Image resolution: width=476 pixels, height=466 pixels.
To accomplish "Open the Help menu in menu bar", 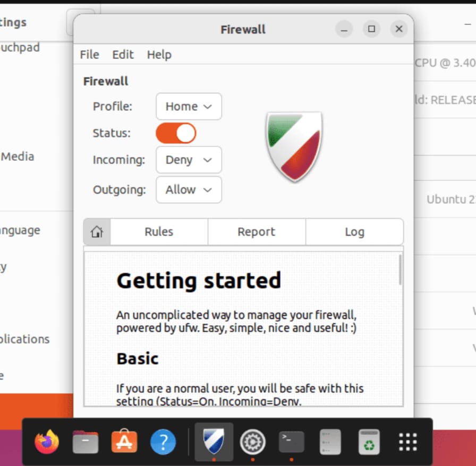I will [159, 55].
